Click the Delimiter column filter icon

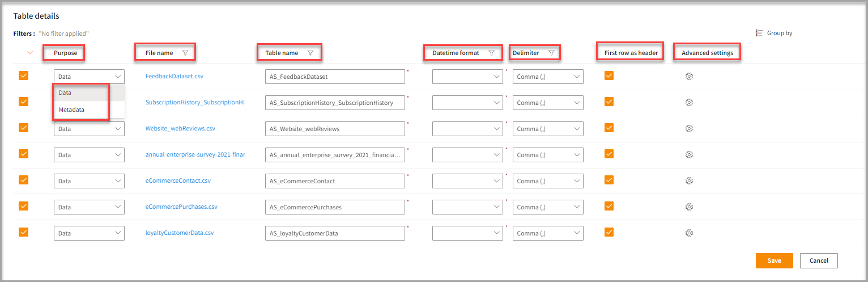point(551,53)
